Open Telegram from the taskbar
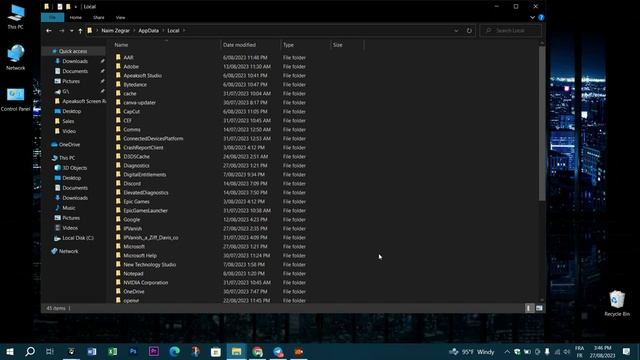This screenshot has height=360, width=640. pyautogui.click(x=278, y=351)
